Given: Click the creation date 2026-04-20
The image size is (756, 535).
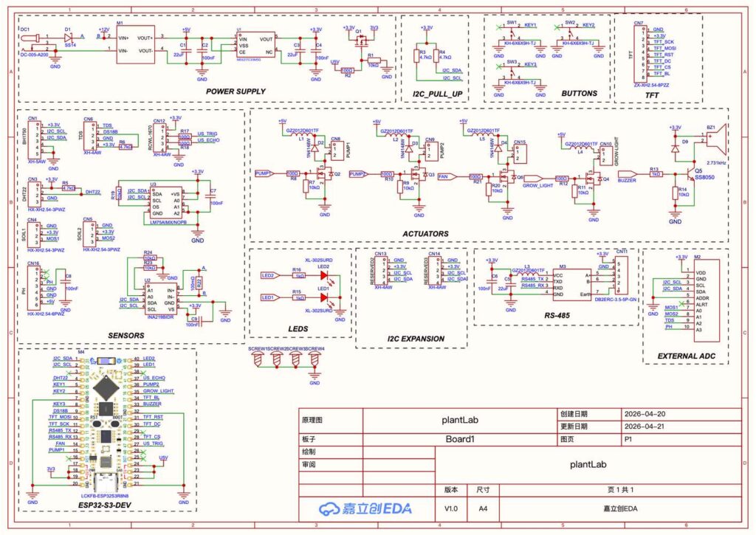Looking at the screenshot, I should pyautogui.click(x=645, y=413).
